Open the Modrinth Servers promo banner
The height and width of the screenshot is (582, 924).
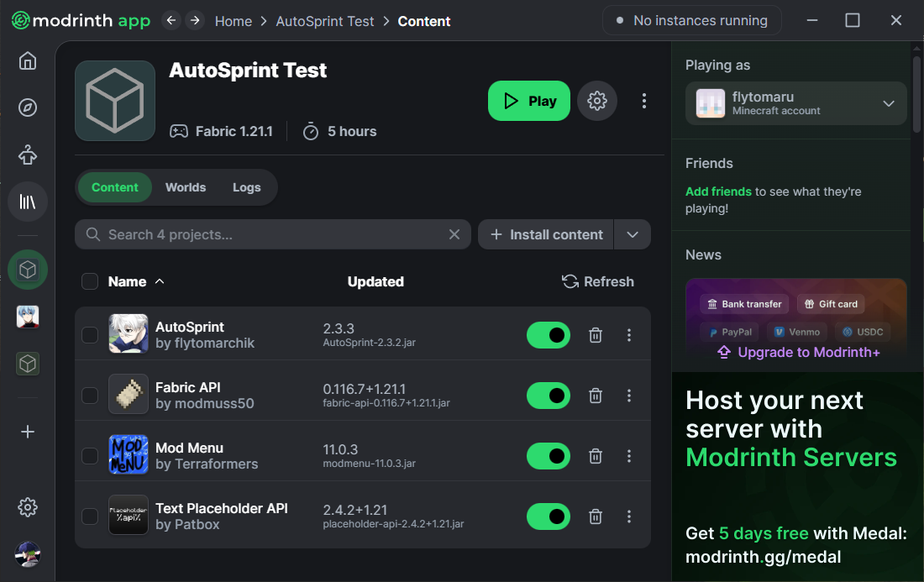pyautogui.click(x=796, y=477)
